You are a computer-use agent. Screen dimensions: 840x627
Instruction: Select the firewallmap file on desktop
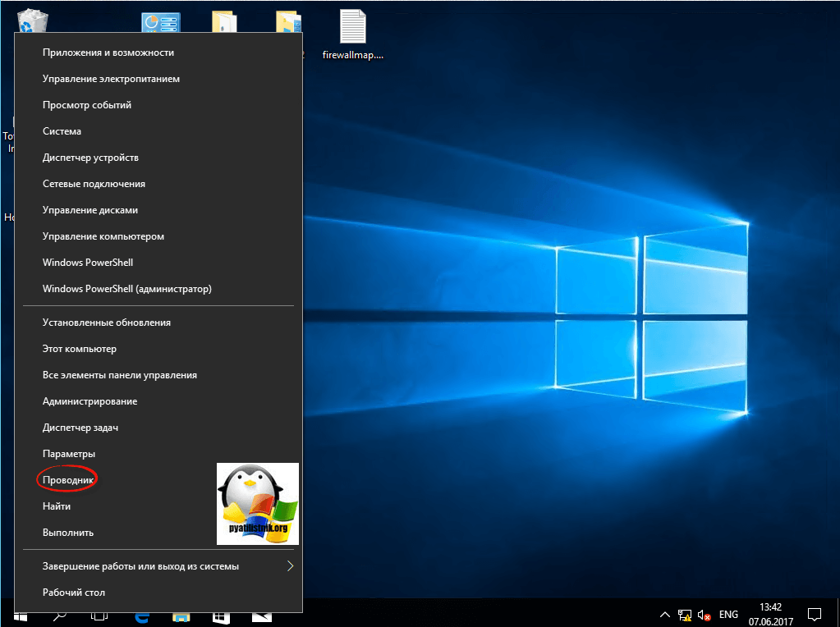[x=352, y=34]
